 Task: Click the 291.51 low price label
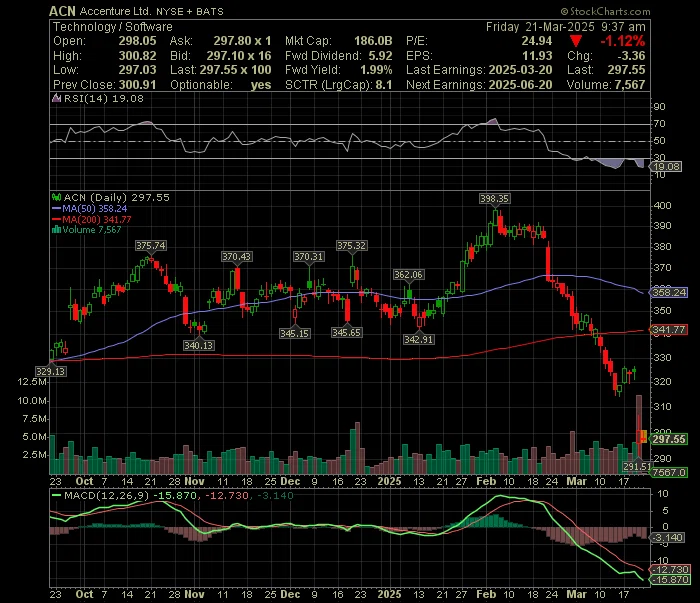pos(637,466)
